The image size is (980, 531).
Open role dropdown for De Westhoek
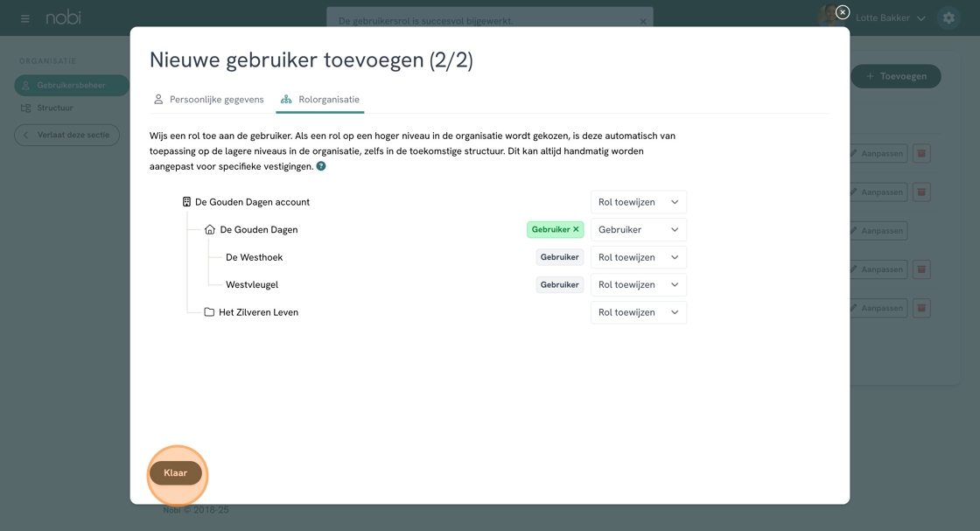click(x=638, y=257)
